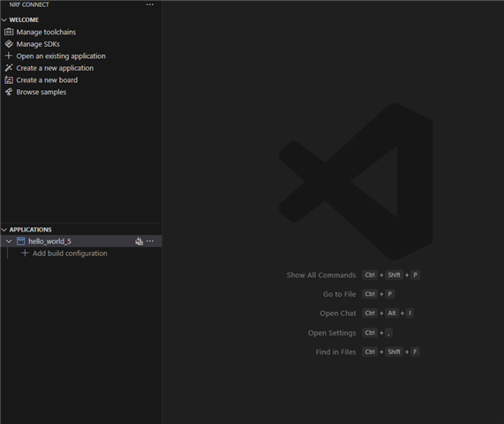
Task: Select Create a new application
Action: (x=55, y=68)
